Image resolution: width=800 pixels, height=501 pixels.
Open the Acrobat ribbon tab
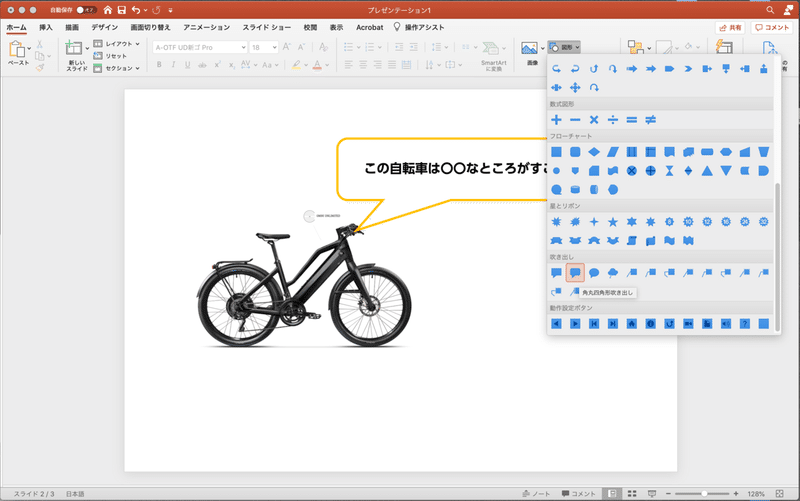(369, 28)
